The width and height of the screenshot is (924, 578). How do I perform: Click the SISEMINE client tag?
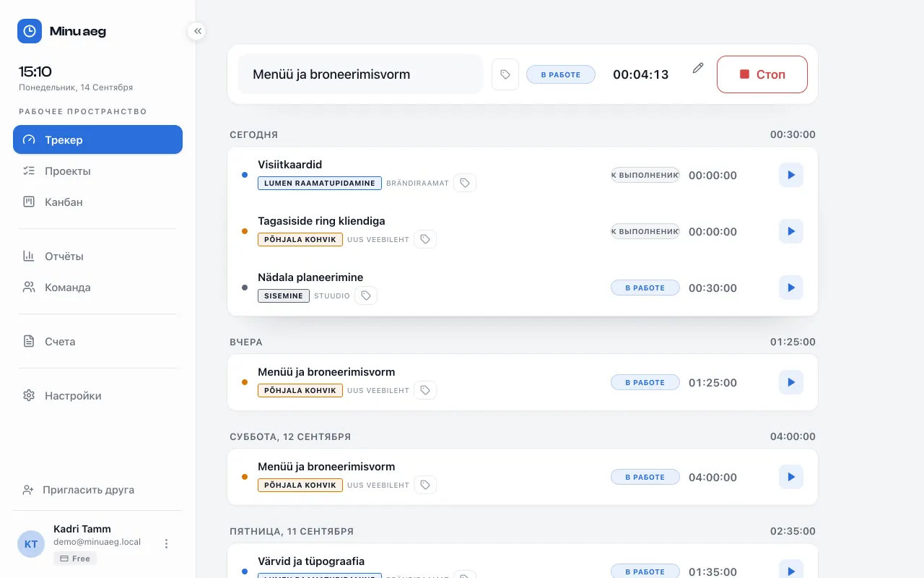[x=284, y=296]
